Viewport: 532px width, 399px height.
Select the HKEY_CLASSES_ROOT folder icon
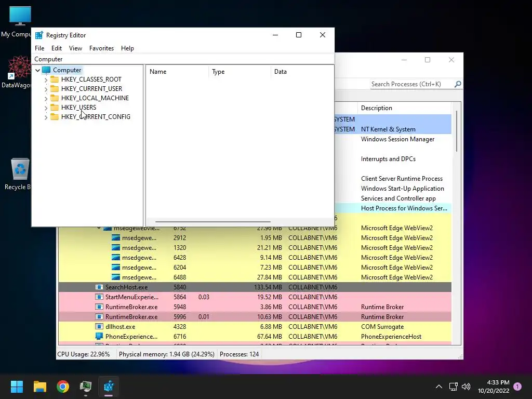pos(54,79)
